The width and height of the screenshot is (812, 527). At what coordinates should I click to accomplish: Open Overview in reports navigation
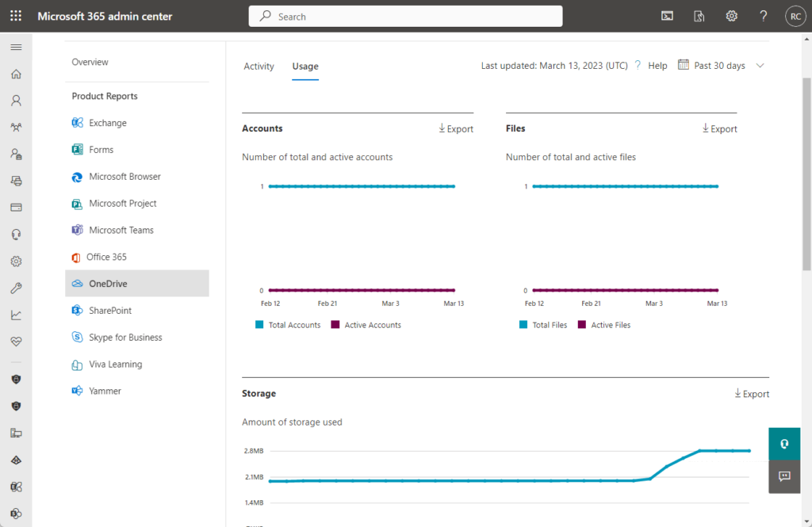[90, 62]
